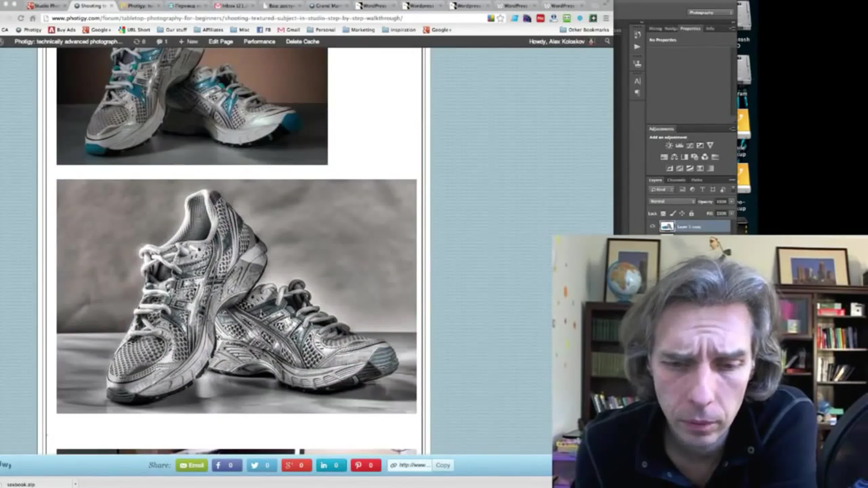Share the page on Pinterest
The height and width of the screenshot is (488, 868).
coord(366,465)
